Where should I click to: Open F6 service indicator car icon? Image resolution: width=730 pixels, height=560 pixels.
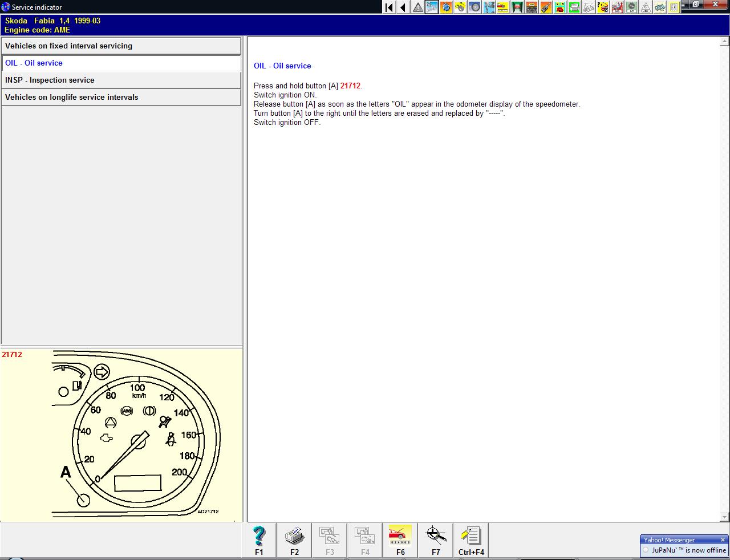pyautogui.click(x=400, y=540)
